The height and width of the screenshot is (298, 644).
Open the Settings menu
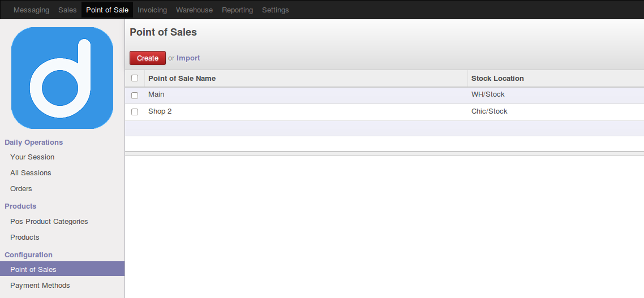(x=275, y=10)
